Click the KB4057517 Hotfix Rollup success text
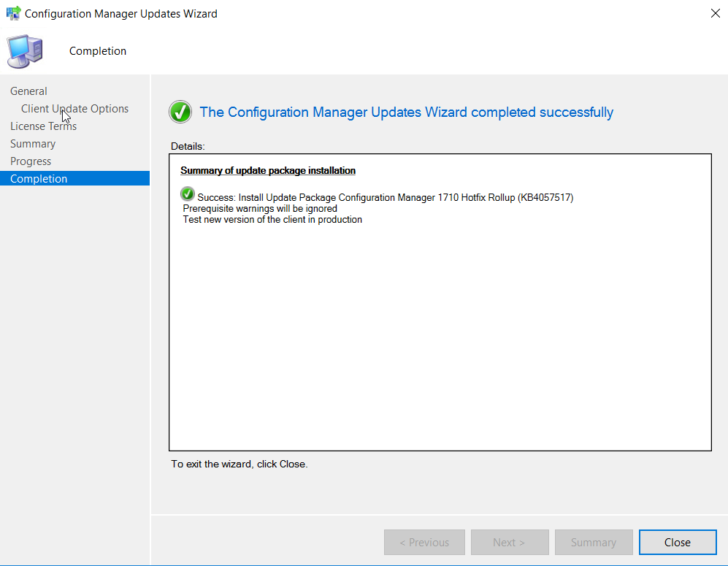 pyautogui.click(x=386, y=197)
